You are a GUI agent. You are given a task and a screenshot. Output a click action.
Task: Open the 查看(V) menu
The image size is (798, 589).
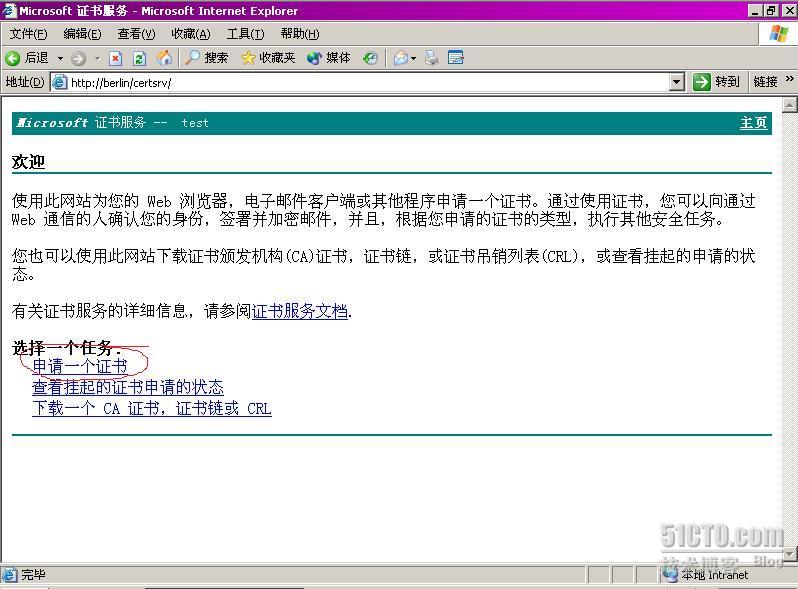136,34
